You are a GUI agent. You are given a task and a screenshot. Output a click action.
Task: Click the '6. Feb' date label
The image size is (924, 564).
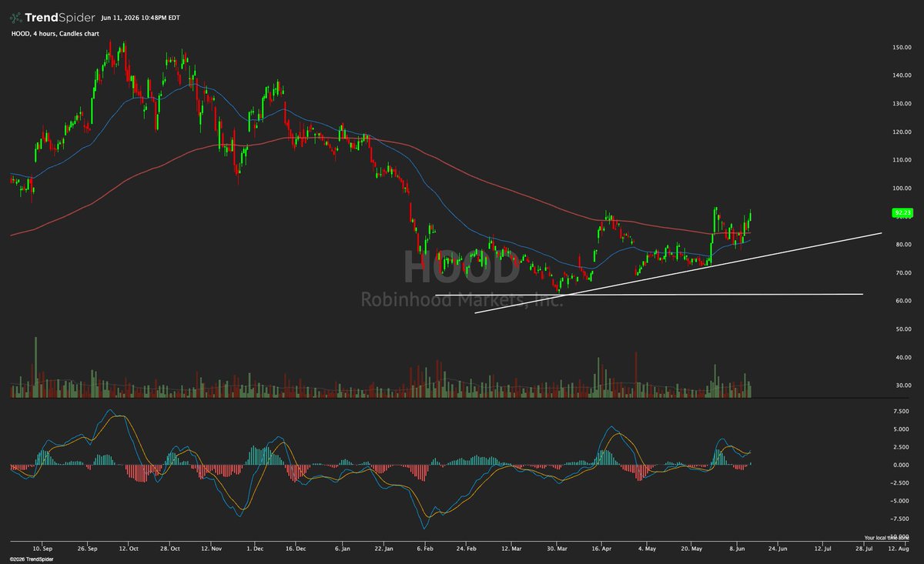point(426,550)
